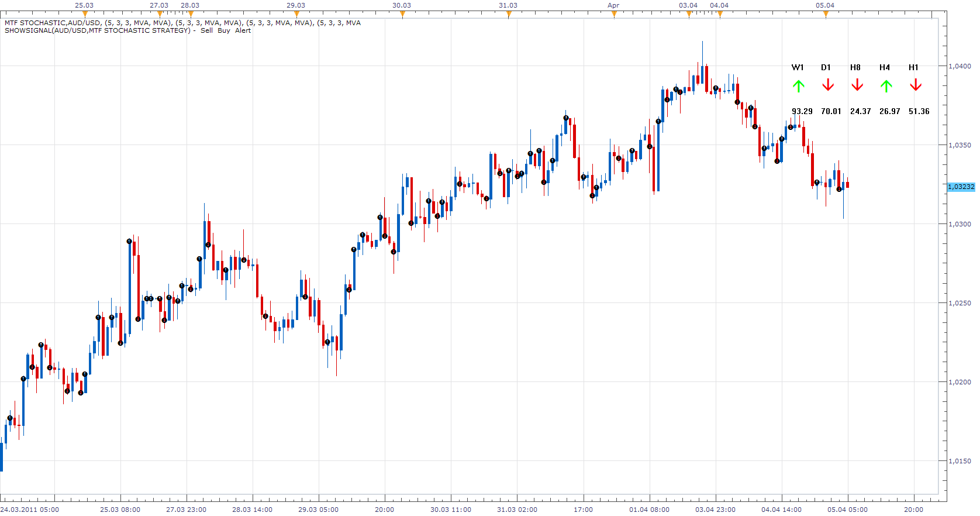Click the 29.03 05:00 time label
980x516 pixels.
pos(318,510)
